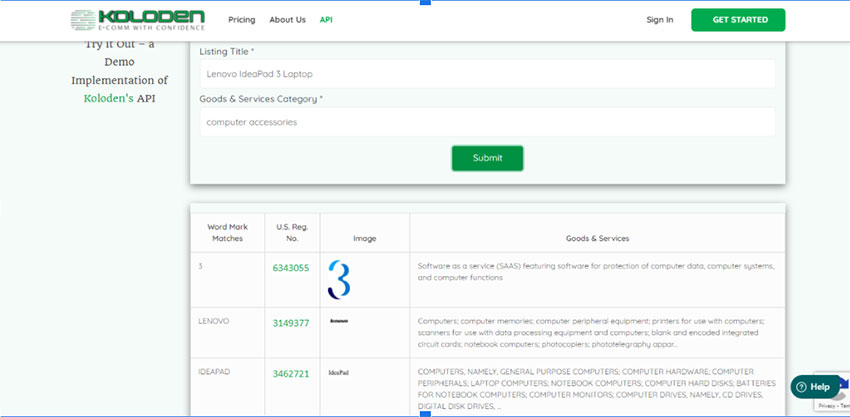Click the Sign In link
Viewport: 850px width, 417px height.
[x=660, y=20]
